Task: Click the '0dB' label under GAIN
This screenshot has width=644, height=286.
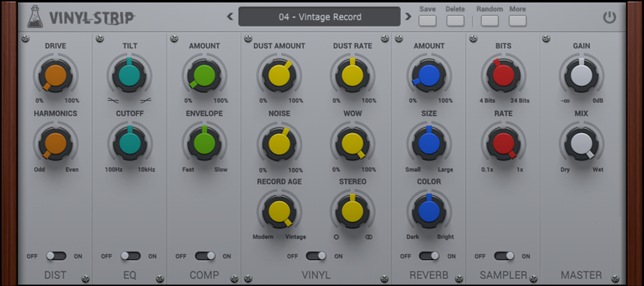Action: coord(598,101)
